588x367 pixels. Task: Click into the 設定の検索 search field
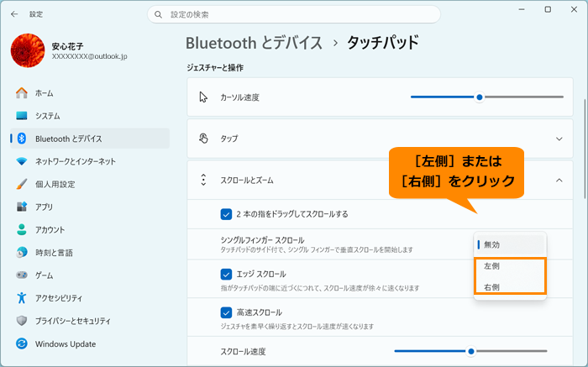pyautogui.click(x=294, y=14)
